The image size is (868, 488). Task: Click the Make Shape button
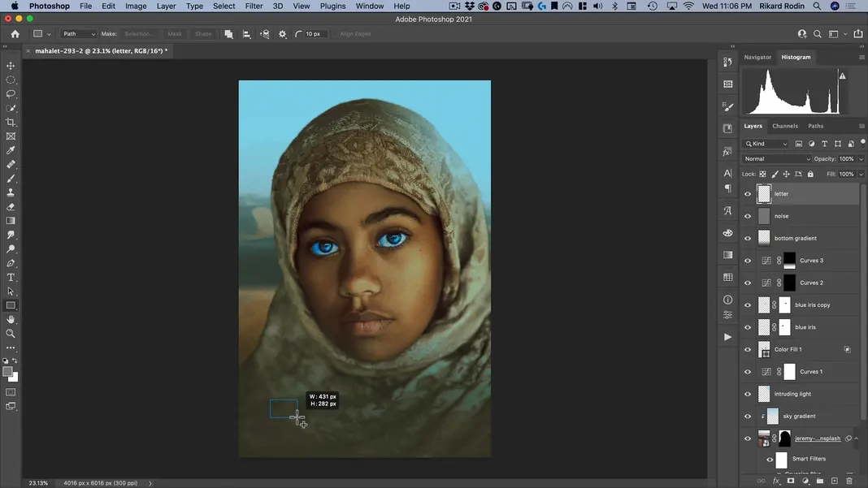click(x=203, y=34)
